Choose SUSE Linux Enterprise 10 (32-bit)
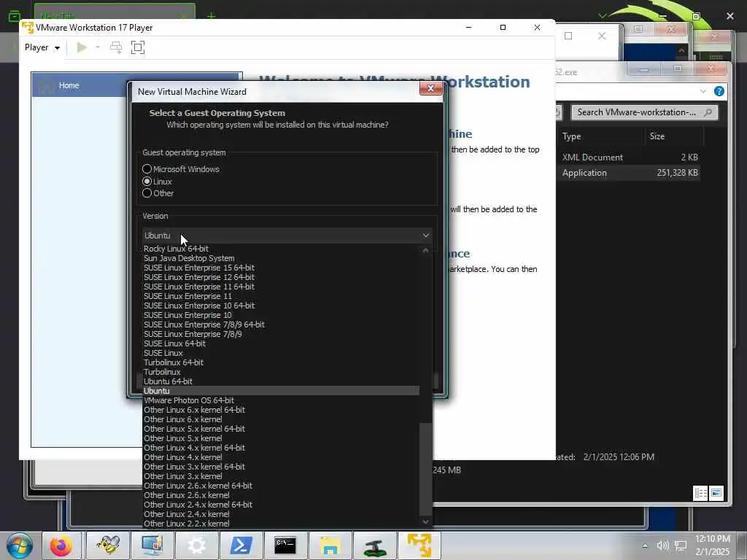This screenshot has height=560, width=747. pos(281,315)
